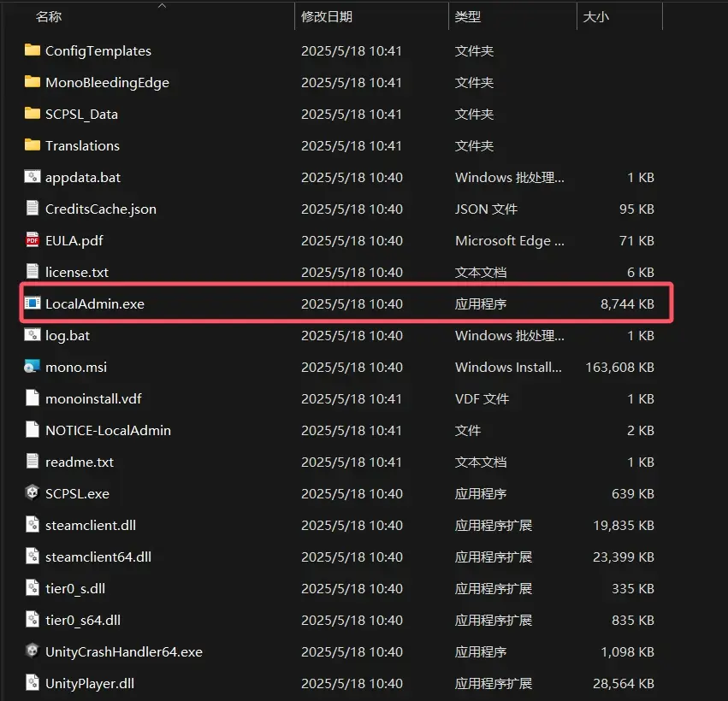728x701 pixels.
Task: Click the Microsoft Edge type cell
Action: 510,241
